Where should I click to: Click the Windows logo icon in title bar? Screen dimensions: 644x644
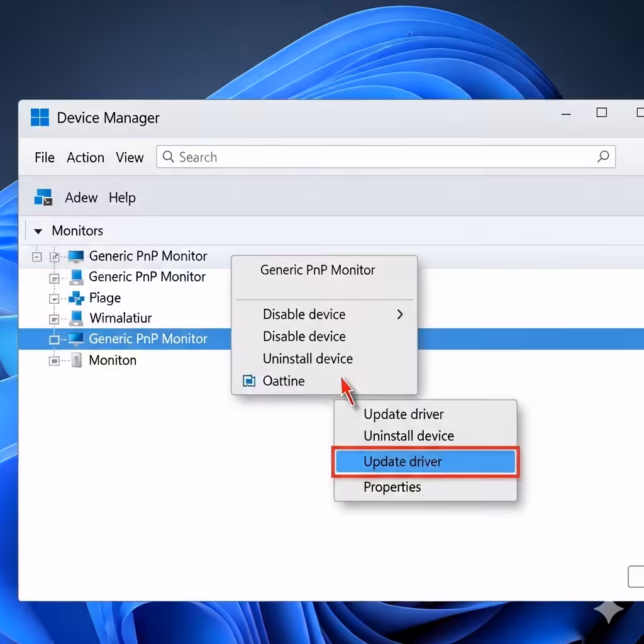tap(40, 118)
